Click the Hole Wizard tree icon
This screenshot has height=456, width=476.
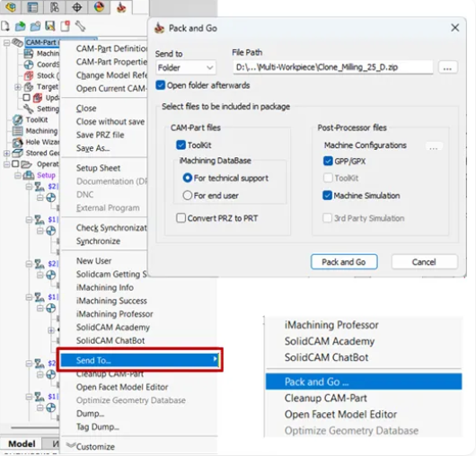coord(17,142)
